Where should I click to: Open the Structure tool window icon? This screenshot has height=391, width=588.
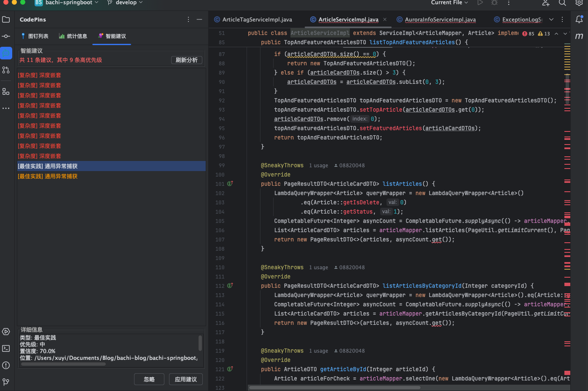click(6, 91)
